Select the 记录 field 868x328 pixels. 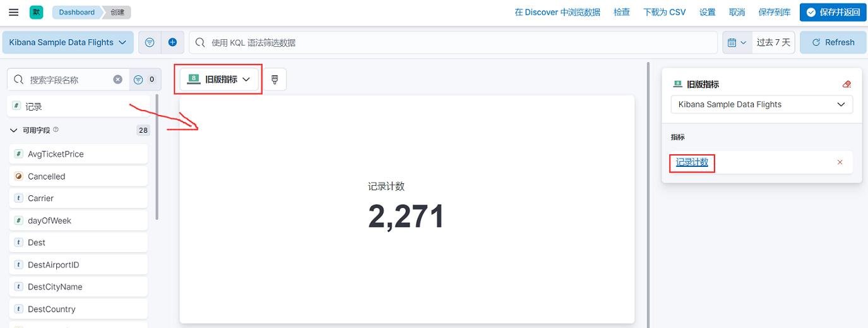(x=78, y=107)
